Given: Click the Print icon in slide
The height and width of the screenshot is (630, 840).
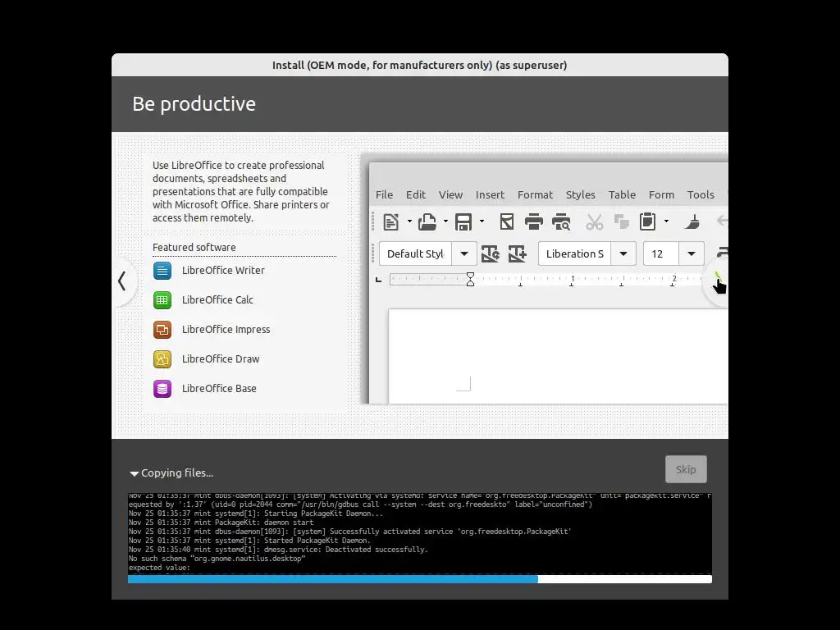Looking at the screenshot, I should point(533,221).
